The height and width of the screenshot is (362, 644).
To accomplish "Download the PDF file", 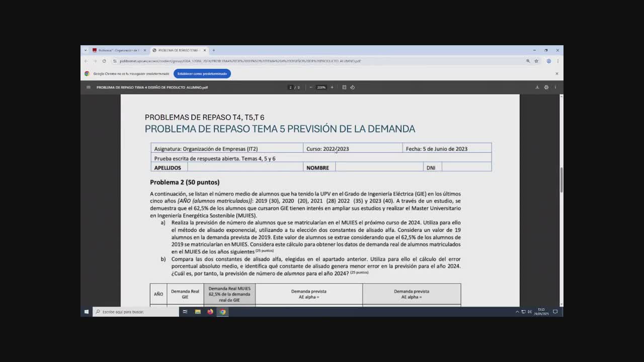I will click(x=537, y=87).
